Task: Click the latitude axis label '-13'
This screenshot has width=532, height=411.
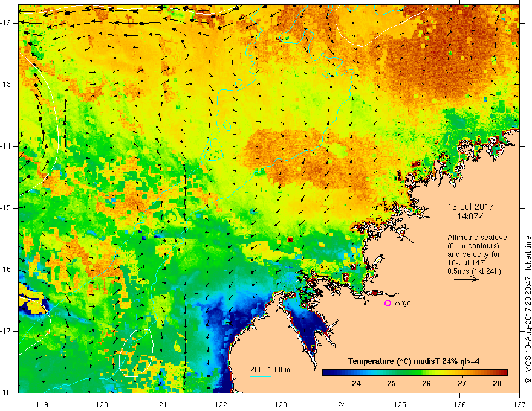Action: click(x=6, y=85)
